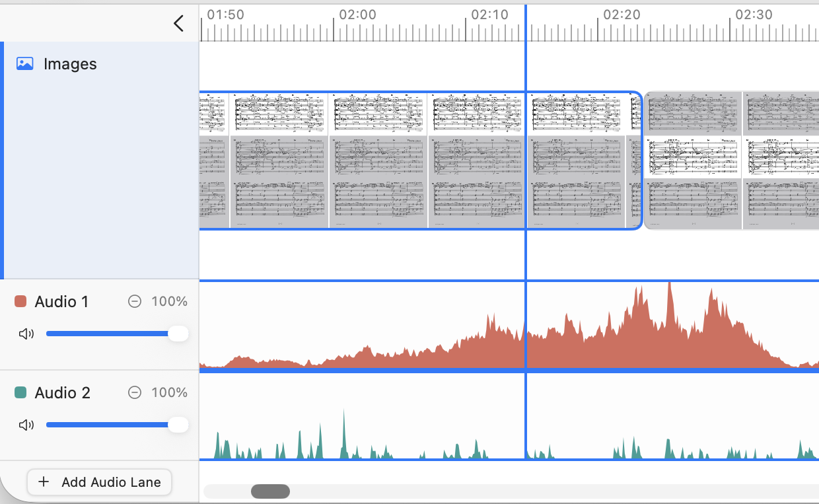This screenshot has height=504, width=819.
Task: Click the Audio 1 volume slider knob
Action: pyautogui.click(x=178, y=334)
